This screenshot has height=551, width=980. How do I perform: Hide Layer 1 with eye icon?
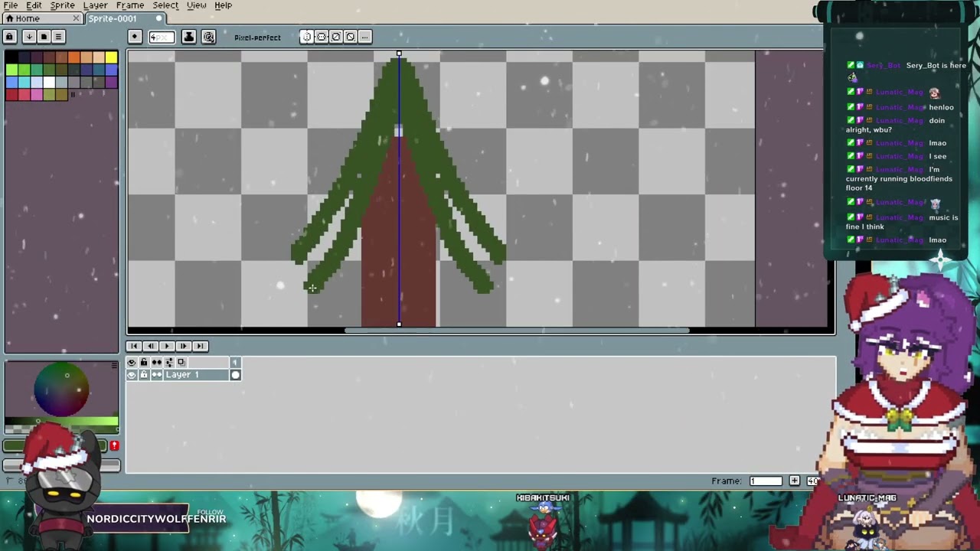click(x=132, y=375)
